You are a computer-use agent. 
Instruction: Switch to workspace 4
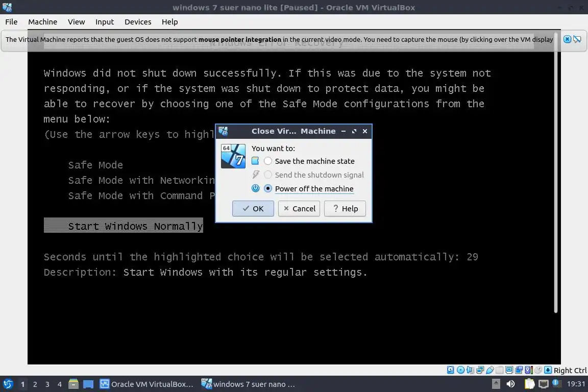[x=60, y=384]
